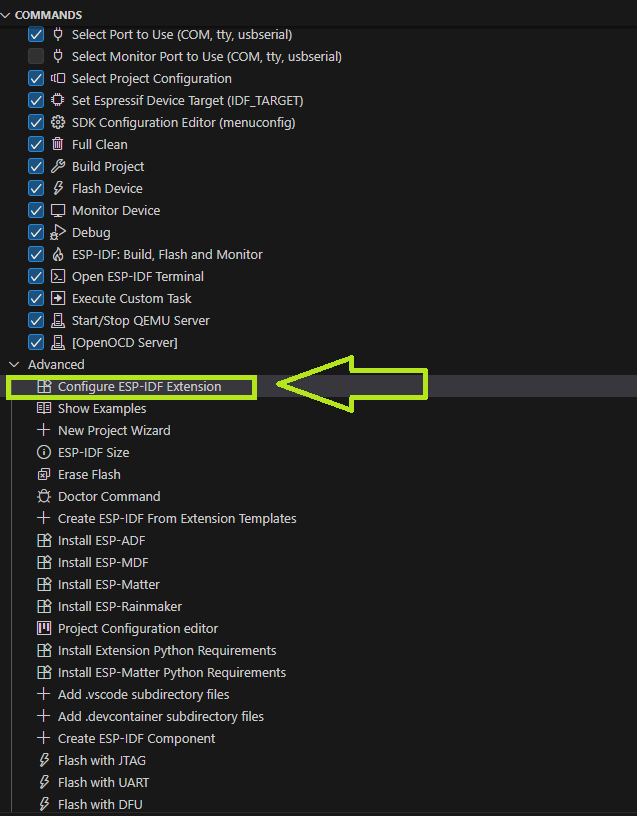Toggle the [OpenOCD Server] checkbox
This screenshot has width=637, height=816.
click(x=36, y=342)
